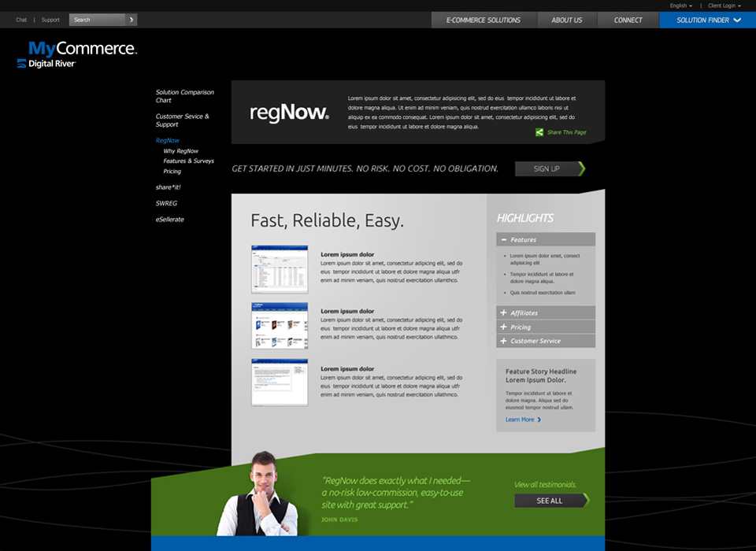Expand the Customer Service highlights section
Screen dimensions: 756x551
coord(546,341)
